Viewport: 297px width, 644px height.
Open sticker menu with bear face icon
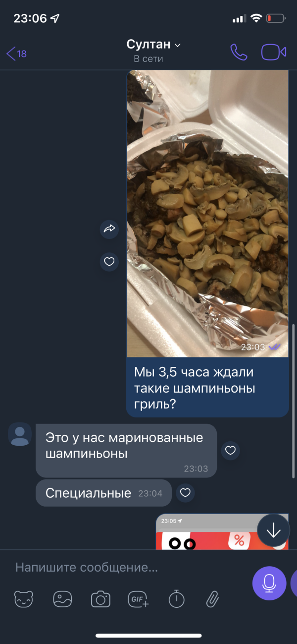click(24, 599)
